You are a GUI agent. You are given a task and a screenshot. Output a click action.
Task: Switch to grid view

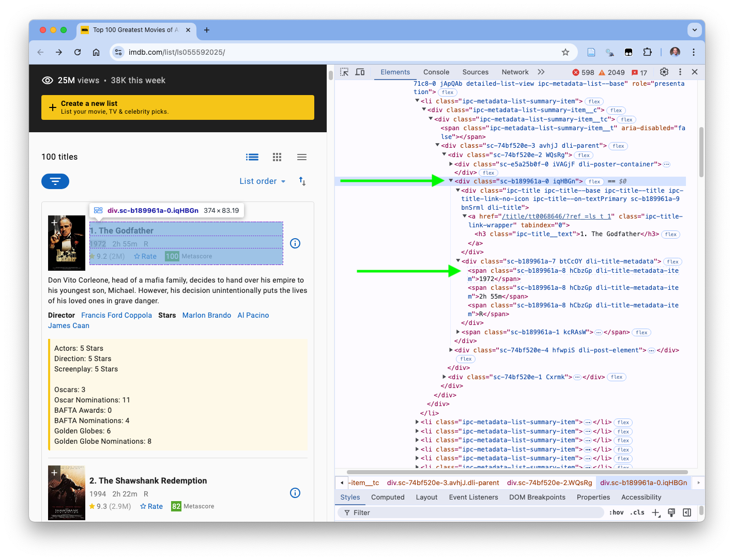pos(277,157)
